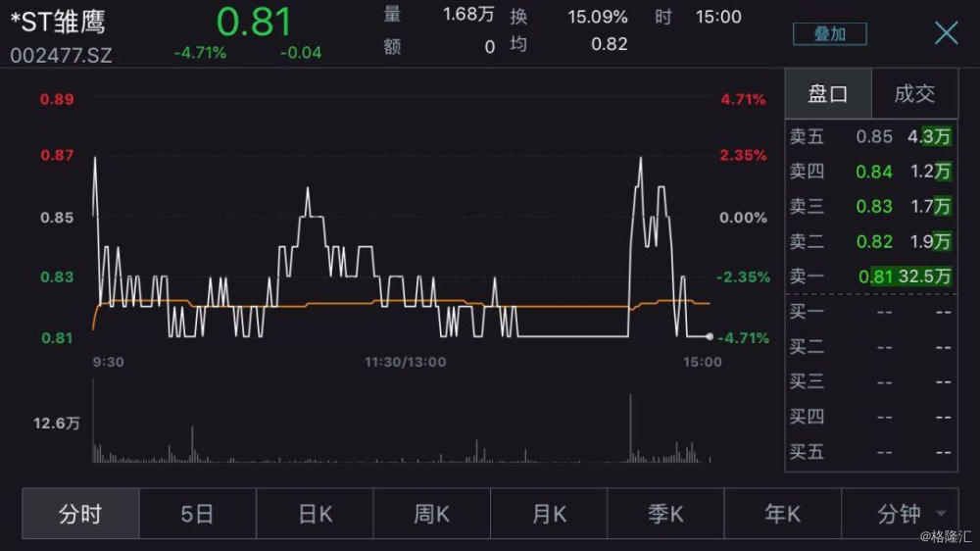Click the 买四 empty bid row

click(870, 417)
